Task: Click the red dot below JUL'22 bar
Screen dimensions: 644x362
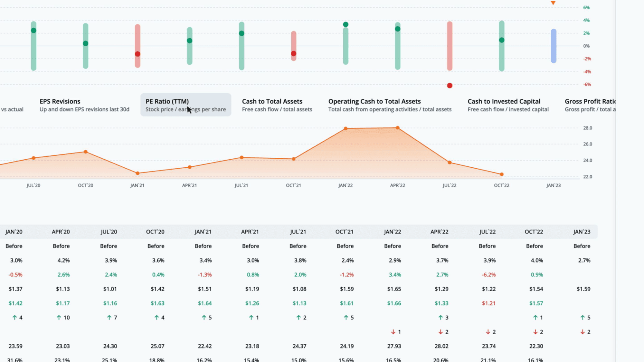Action: point(450,86)
